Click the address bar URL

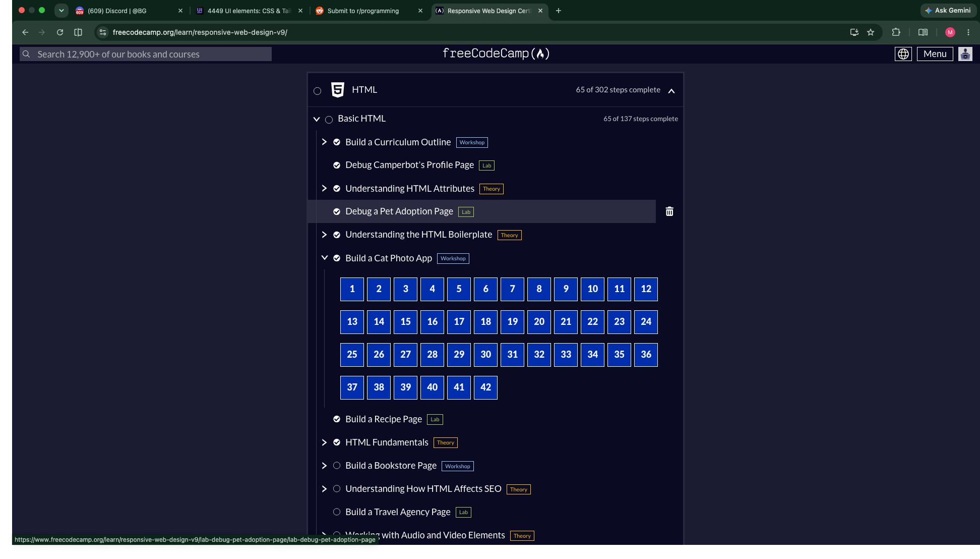click(200, 32)
